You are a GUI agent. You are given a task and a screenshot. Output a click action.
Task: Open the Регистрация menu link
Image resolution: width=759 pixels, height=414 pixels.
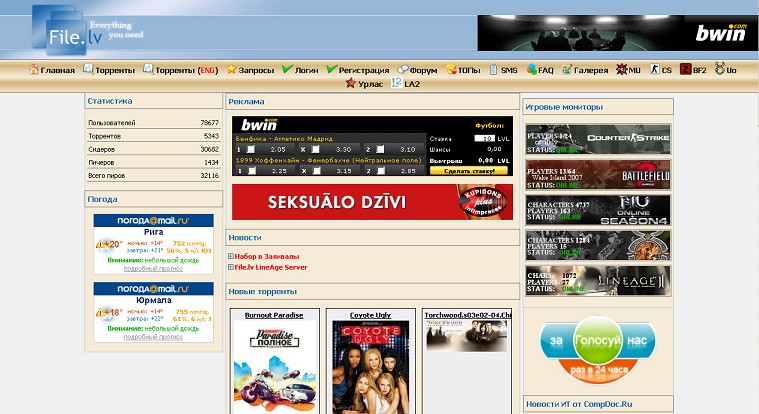click(x=364, y=70)
